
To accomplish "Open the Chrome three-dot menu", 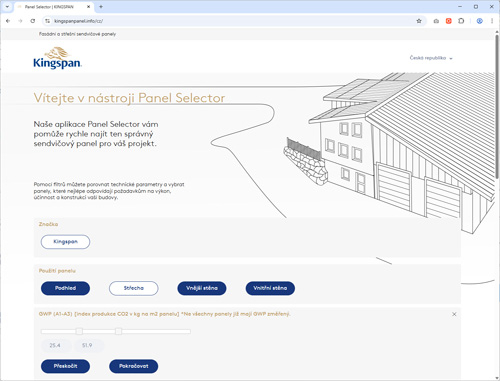I will (x=492, y=21).
